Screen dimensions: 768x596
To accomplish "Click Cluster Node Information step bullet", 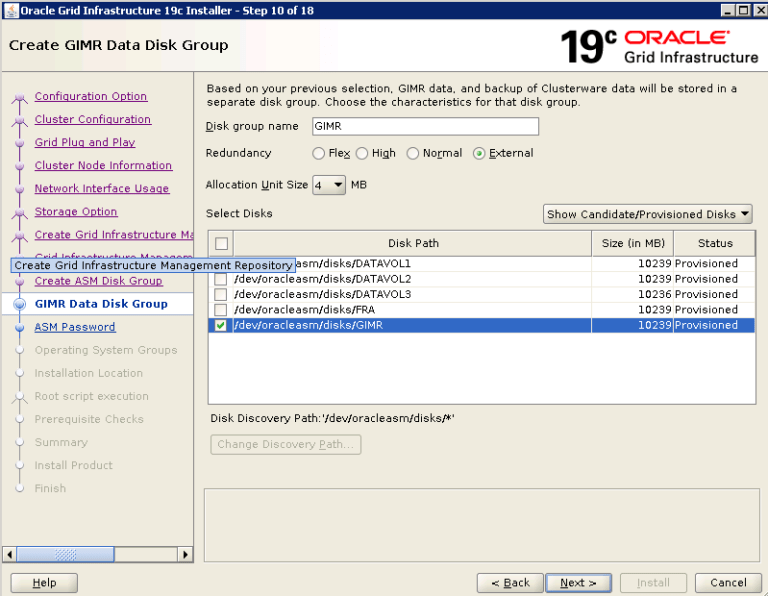I will pyautogui.click(x=20, y=166).
